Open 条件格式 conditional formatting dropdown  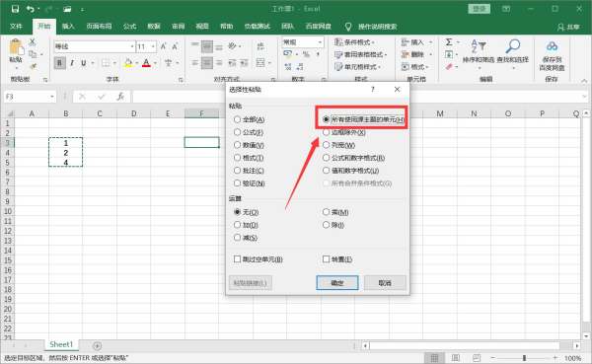point(354,42)
